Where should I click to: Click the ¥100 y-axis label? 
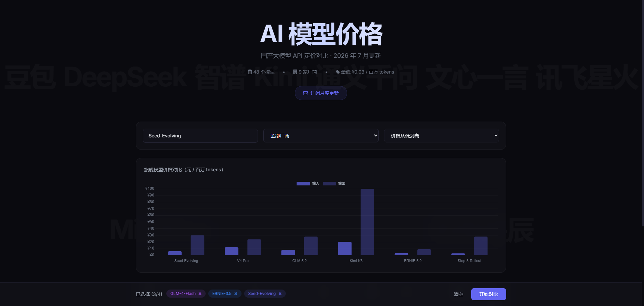(x=150, y=188)
